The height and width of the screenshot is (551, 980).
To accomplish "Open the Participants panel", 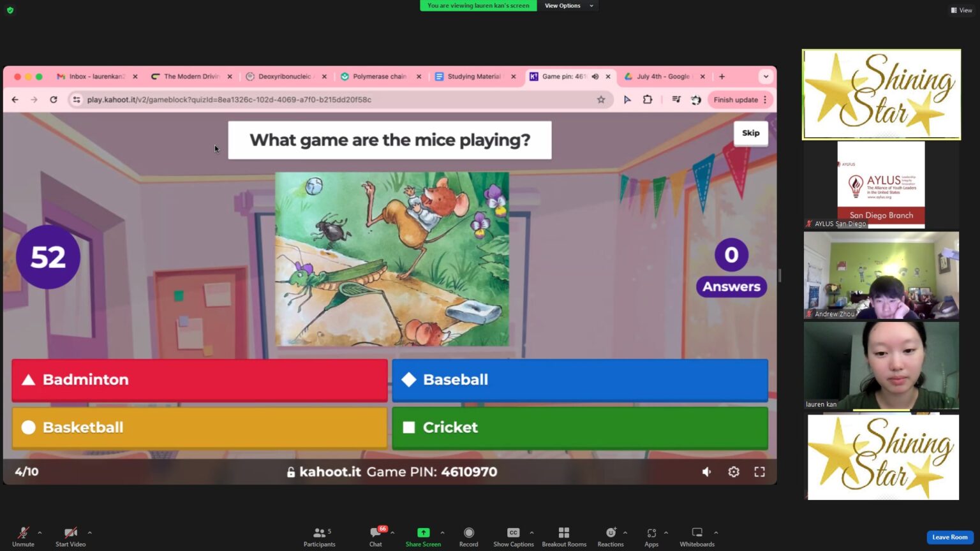I will [319, 537].
